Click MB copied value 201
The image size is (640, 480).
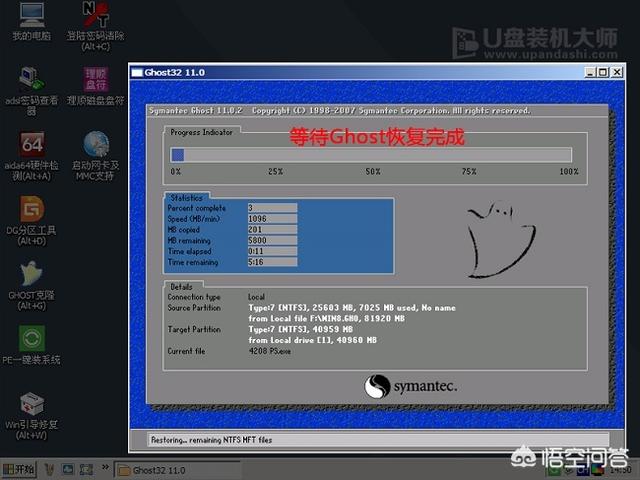pos(272,230)
